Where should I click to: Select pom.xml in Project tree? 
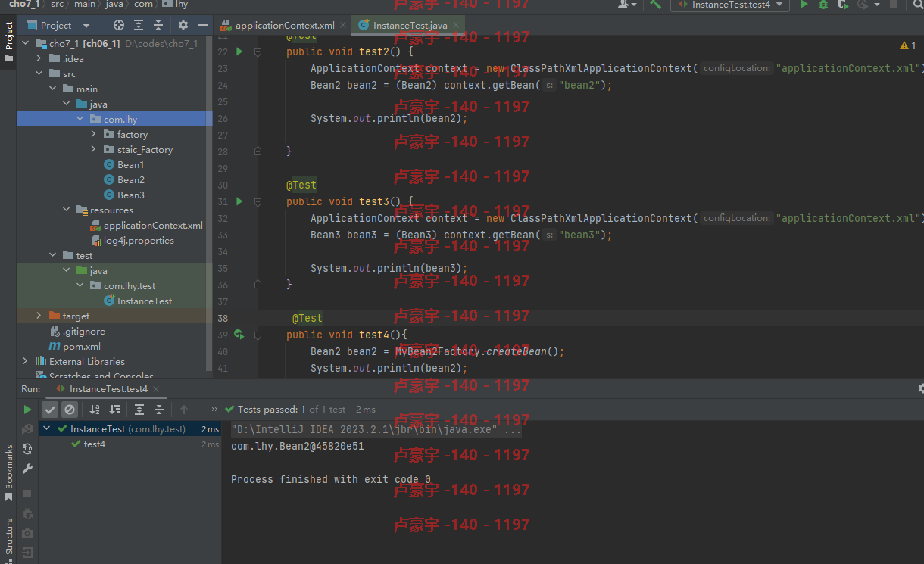[x=75, y=346]
